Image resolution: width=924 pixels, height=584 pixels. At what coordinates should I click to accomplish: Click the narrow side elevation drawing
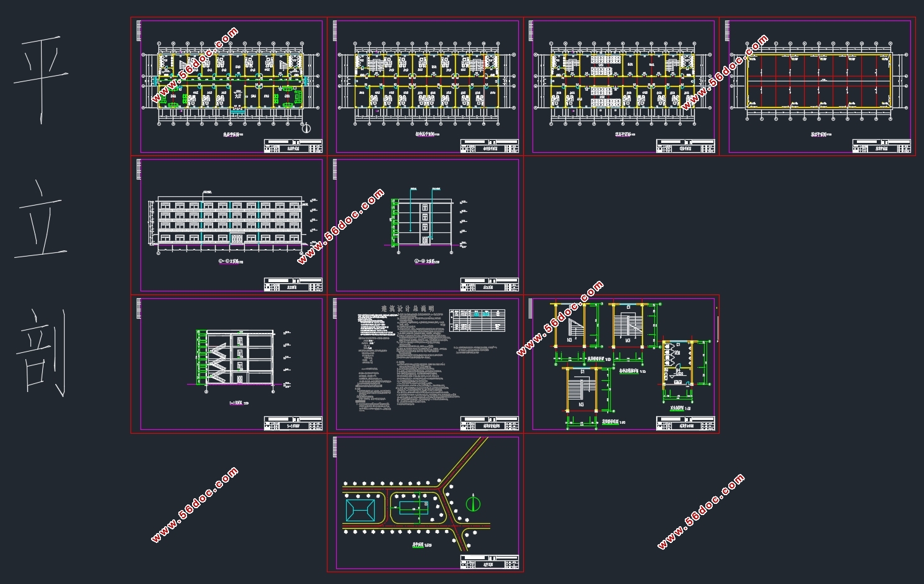tap(426, 217)
